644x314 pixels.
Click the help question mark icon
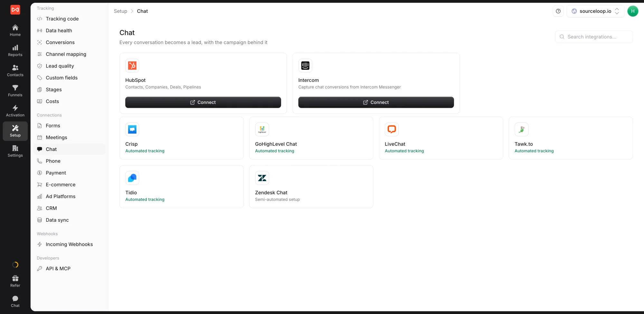[x=558, y=11]
